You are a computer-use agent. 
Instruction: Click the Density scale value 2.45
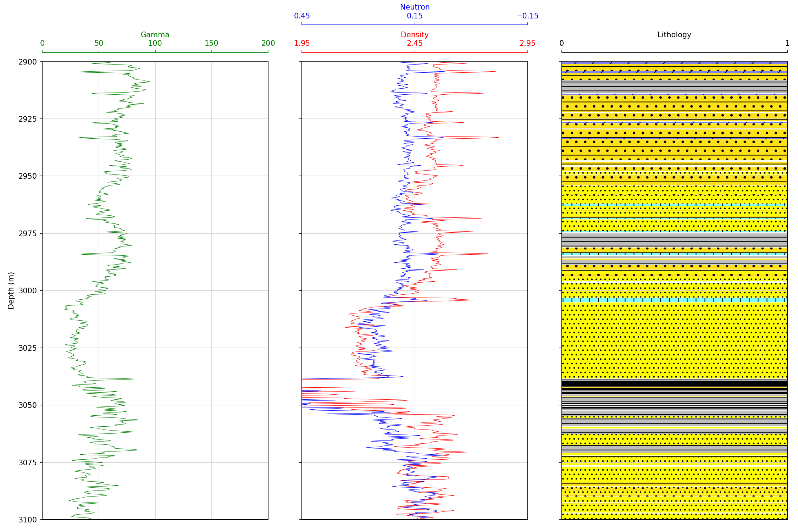[415, 43]
